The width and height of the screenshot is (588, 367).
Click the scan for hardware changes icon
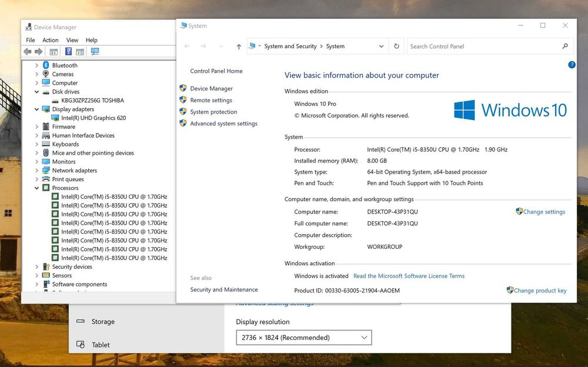95,52
